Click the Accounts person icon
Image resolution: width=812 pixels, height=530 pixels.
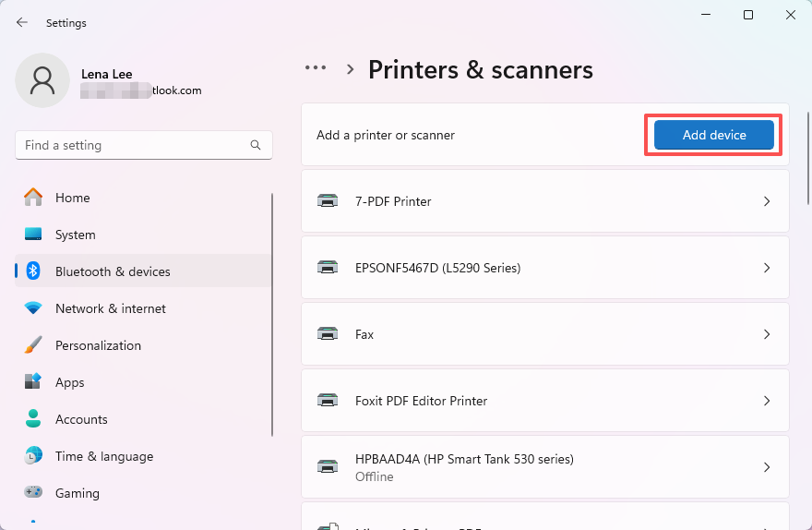[33, 419]
